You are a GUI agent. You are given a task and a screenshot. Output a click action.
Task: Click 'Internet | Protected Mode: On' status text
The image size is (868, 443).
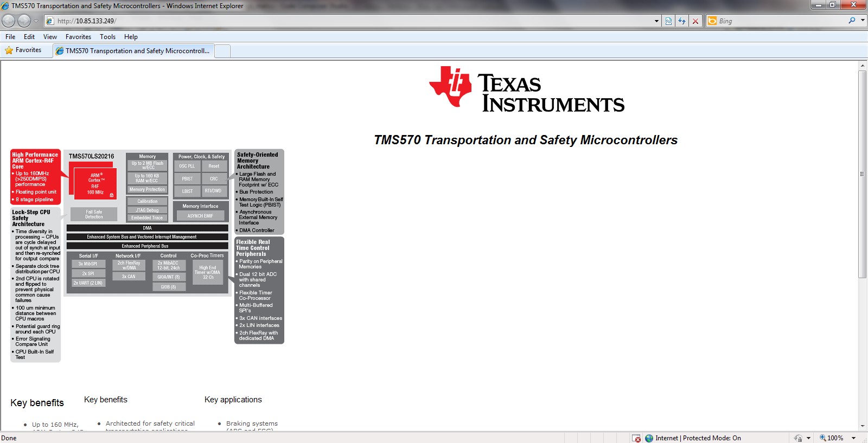[x=698, y=438]
